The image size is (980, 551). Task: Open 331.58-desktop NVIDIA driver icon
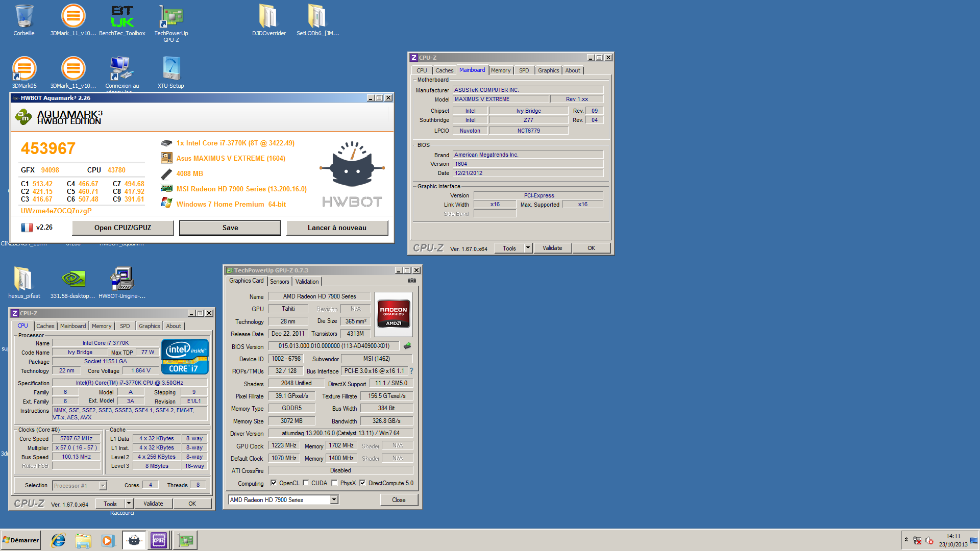(x=73, y=282)
